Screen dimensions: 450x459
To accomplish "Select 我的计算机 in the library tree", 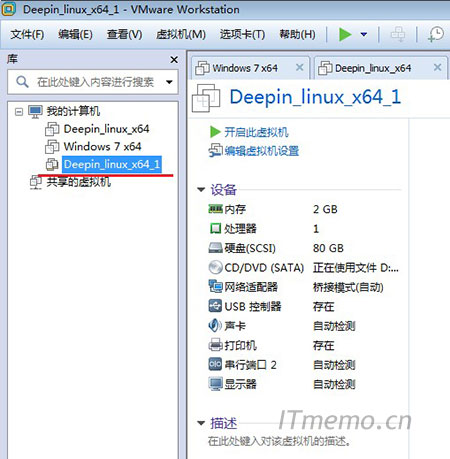I will click(73, 111).
